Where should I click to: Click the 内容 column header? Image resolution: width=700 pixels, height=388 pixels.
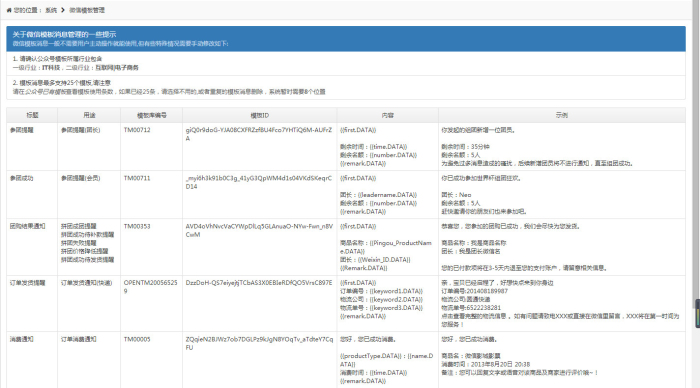point(388,115)
